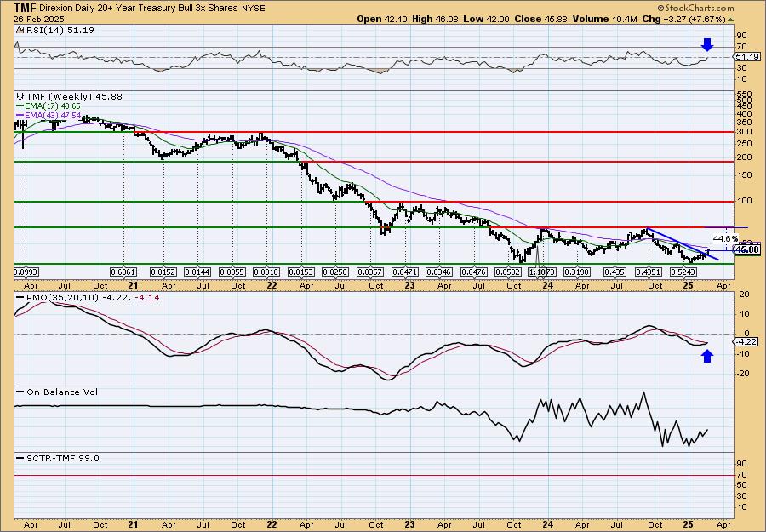Click the TMF (Weekly) 45.88 title
766x532 pixels.
(73, 96)
